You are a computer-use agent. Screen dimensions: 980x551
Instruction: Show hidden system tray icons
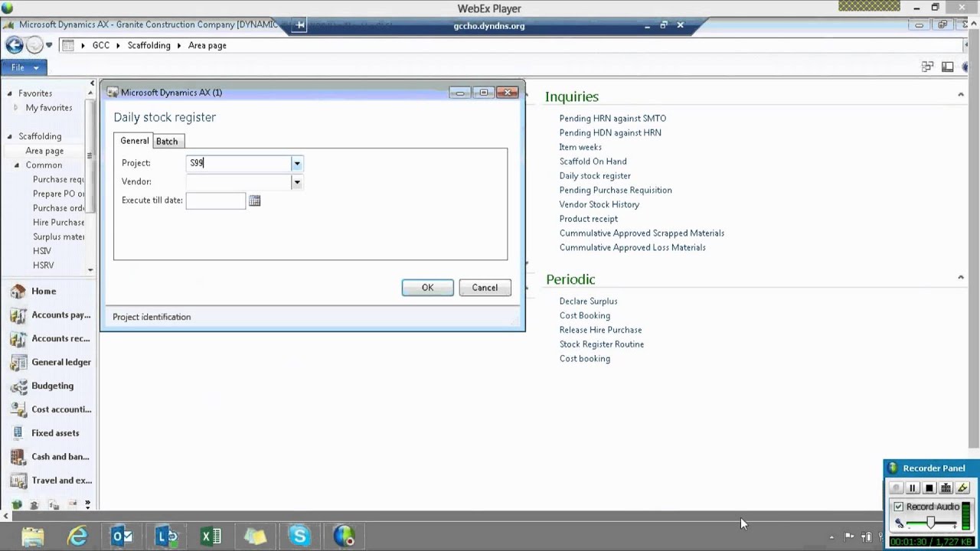coord(831,536)
